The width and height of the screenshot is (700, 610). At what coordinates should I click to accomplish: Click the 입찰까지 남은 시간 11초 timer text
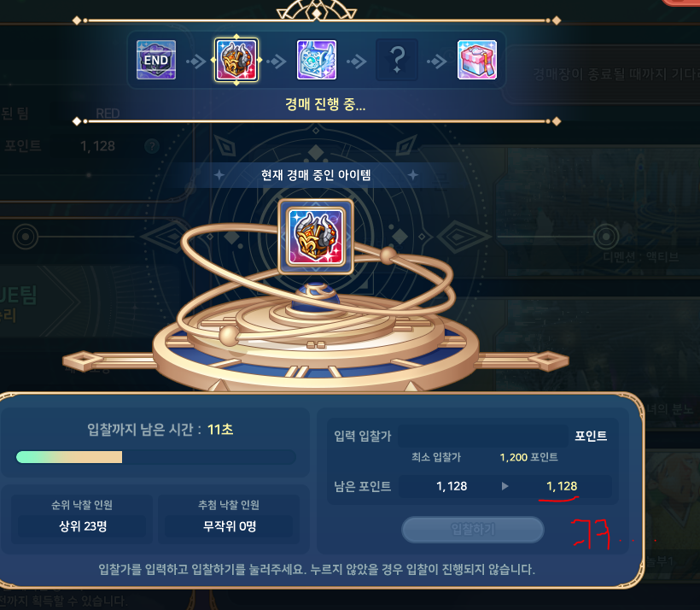point(160,430)
